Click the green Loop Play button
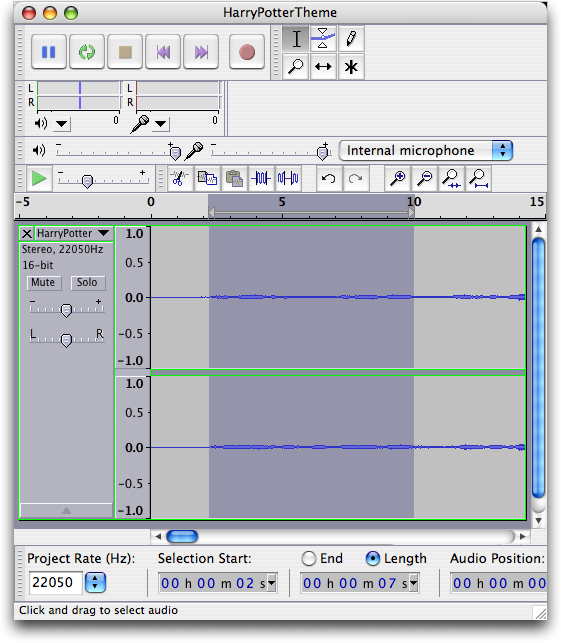Image resolution: width=561 pixels, height=643 pixels. (x=87, y=52)
